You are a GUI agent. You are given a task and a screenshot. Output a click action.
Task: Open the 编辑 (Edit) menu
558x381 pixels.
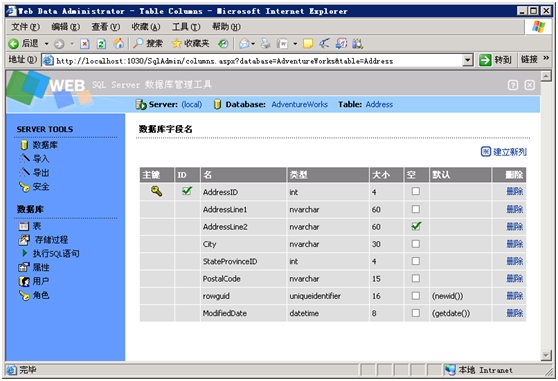[65, 27]
